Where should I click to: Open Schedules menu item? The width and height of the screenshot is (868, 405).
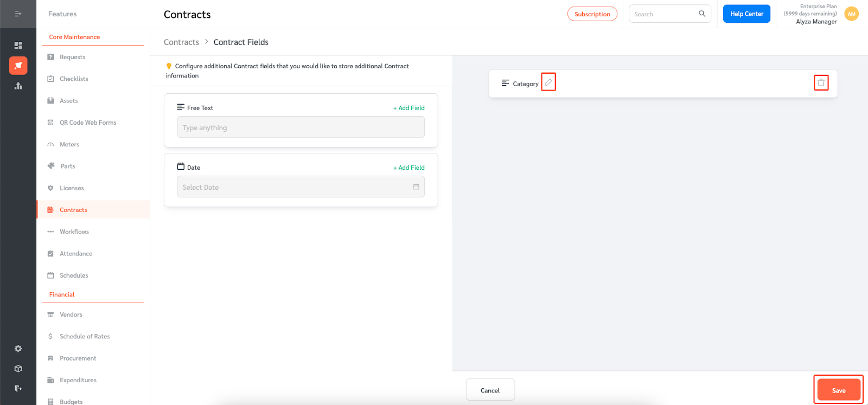[x=74, y=275]
